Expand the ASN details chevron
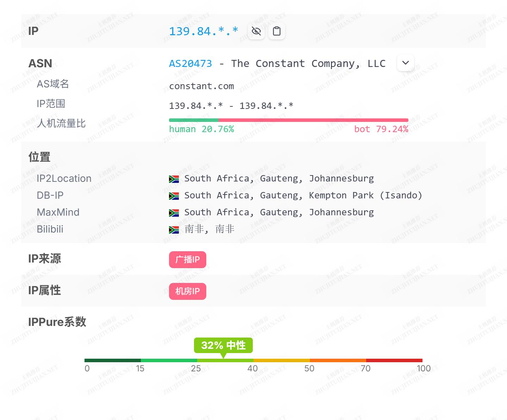The image size is (507, 420). click(x=405, y=63)
